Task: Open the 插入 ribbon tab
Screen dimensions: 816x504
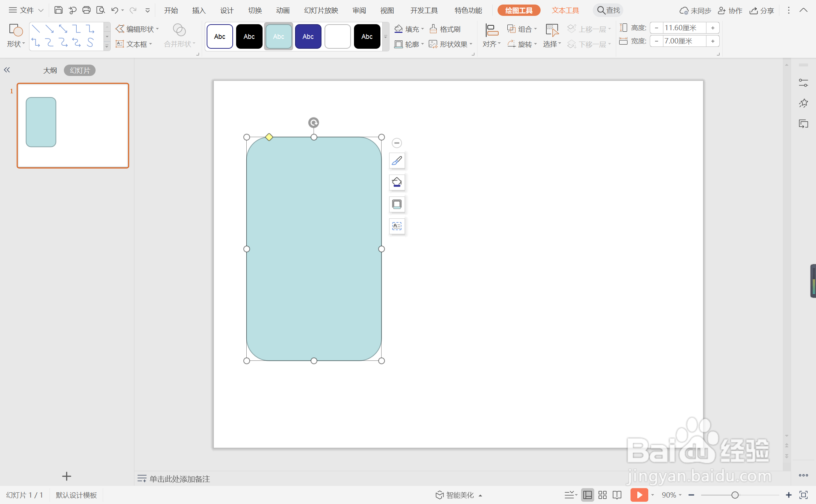Action: [199, 10]
